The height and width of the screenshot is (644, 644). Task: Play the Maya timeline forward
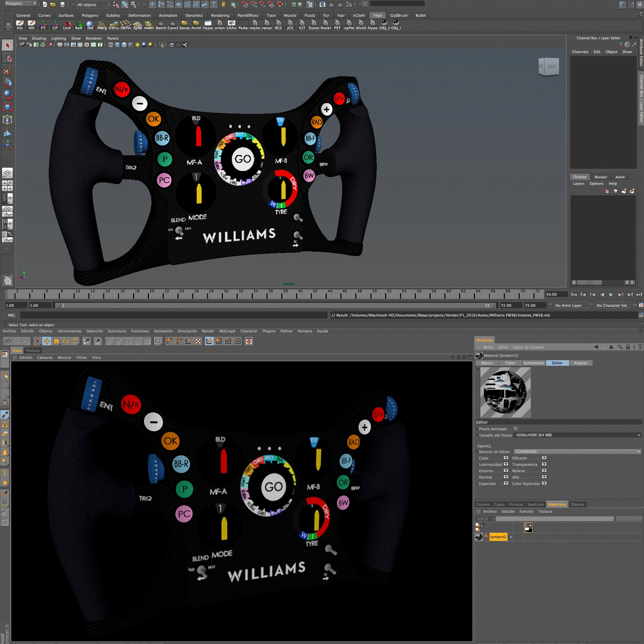[611, 295]
